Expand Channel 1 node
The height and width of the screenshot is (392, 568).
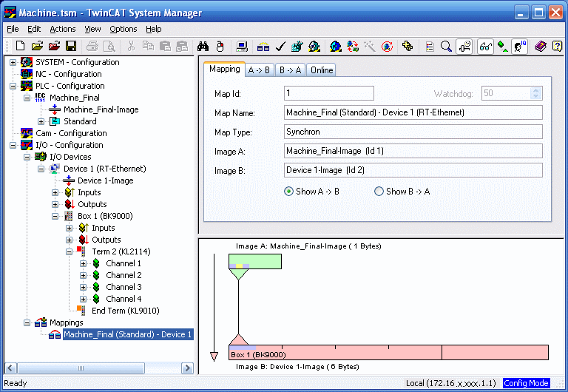(83, 263)
